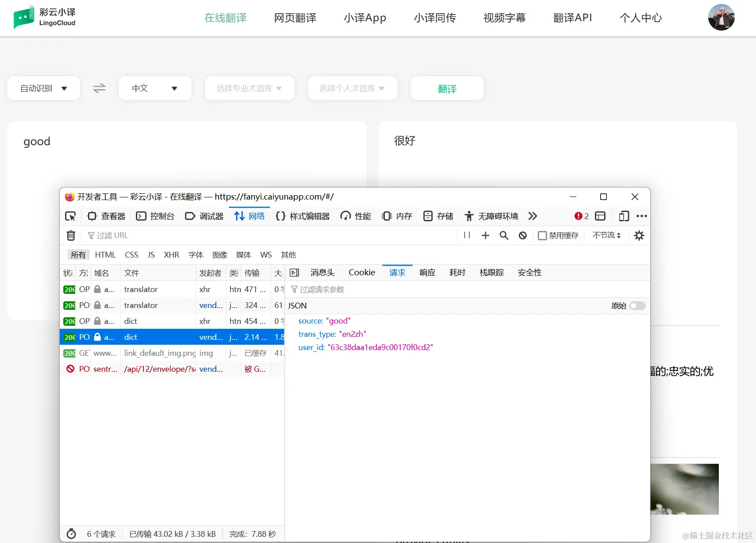Screen dimensions: 756x543
Task: Open the Storage (存储) panel
Action: [x=438, y=216]
